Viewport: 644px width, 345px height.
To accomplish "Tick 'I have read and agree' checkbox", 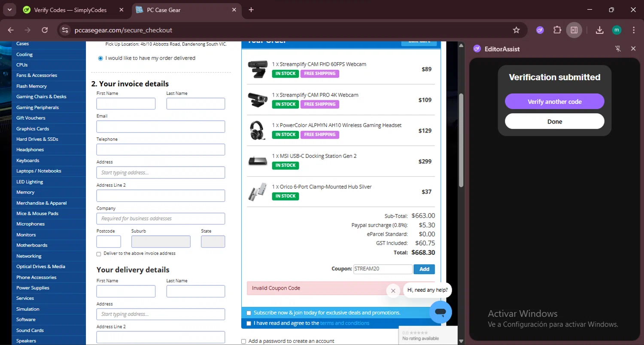I will [249, 323].
